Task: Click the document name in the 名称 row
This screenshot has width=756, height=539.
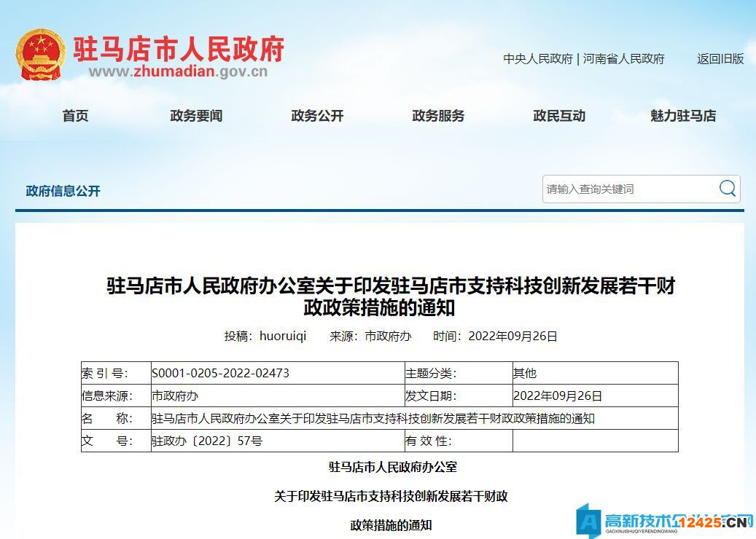Action: tap(373, 418)
